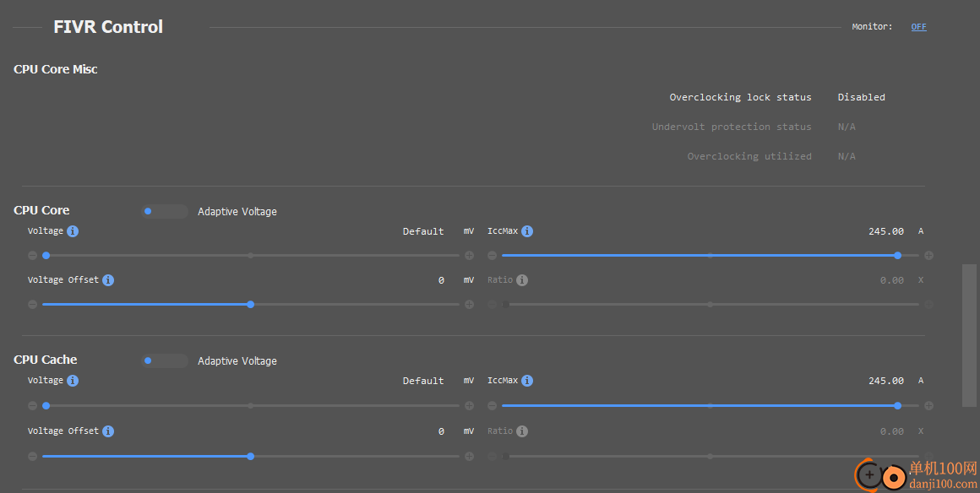Click CPU Core Voltage Offset slider handle

pos(251,304)
